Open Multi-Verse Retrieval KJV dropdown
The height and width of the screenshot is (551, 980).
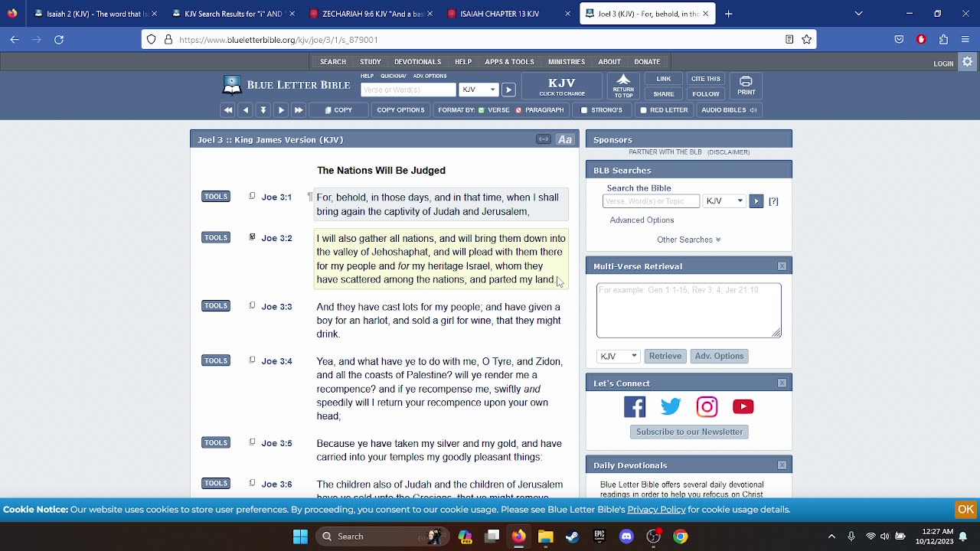[619, 356]
